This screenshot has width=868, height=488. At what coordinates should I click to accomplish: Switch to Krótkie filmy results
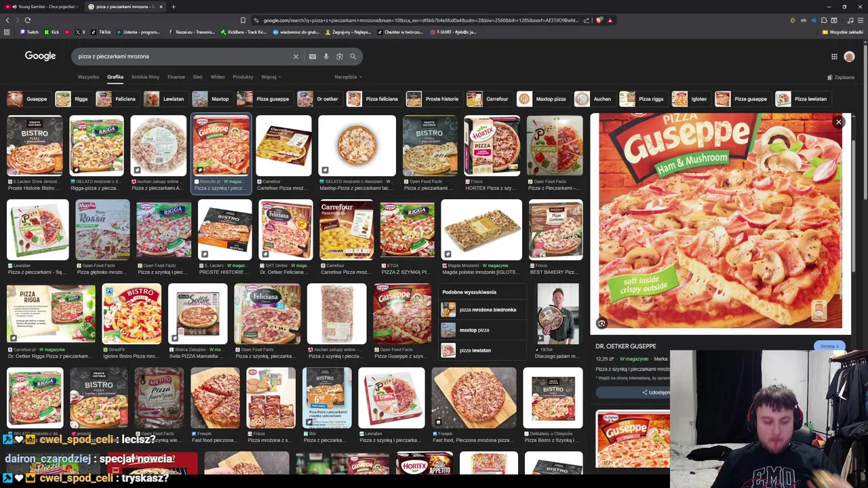click(145, 77)
